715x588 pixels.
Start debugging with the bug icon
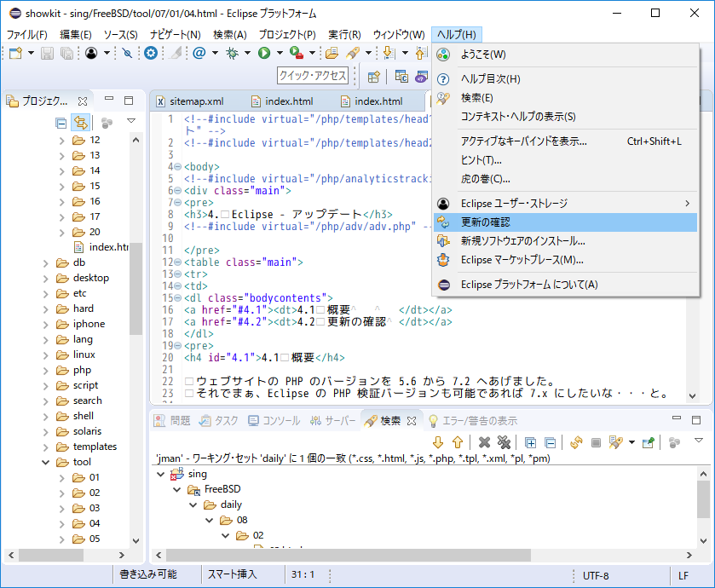click(232, 54)
